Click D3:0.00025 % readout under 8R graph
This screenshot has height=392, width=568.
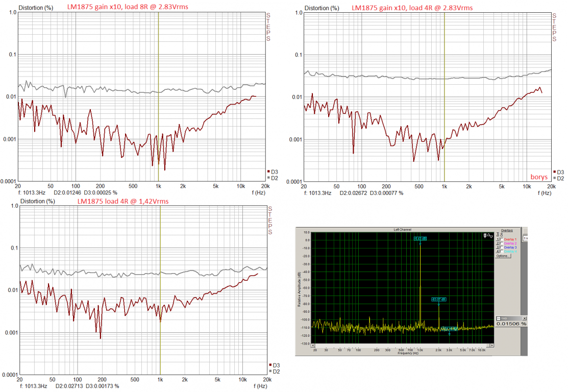[101, 193]
